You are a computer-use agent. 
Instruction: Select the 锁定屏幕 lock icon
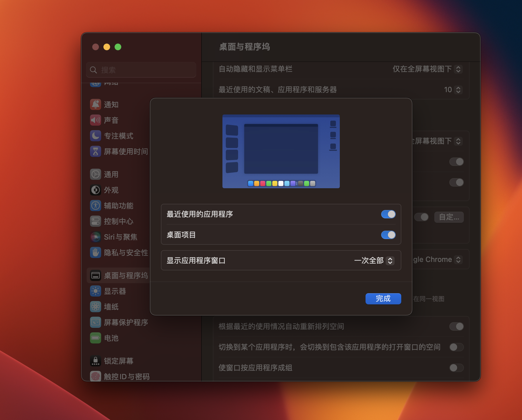tap(96, 361)
